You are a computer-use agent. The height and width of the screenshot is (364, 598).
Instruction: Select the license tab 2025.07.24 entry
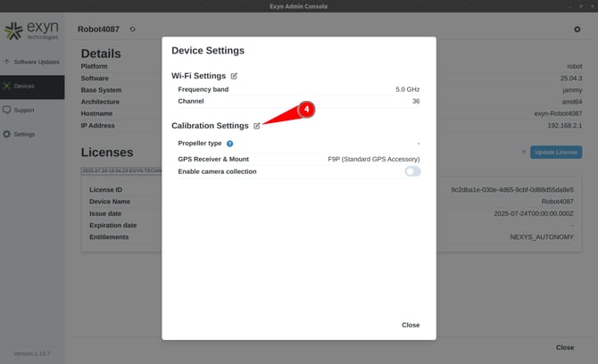pos(120,170)
